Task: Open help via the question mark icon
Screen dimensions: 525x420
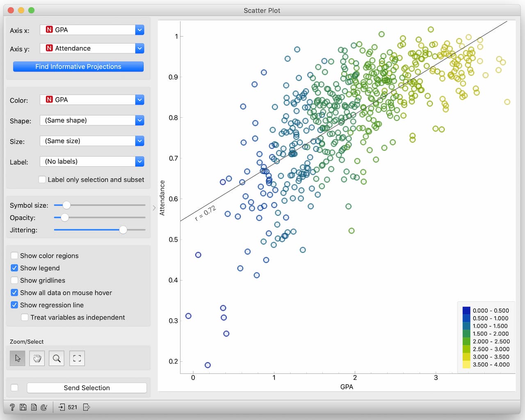Action: 12,407
